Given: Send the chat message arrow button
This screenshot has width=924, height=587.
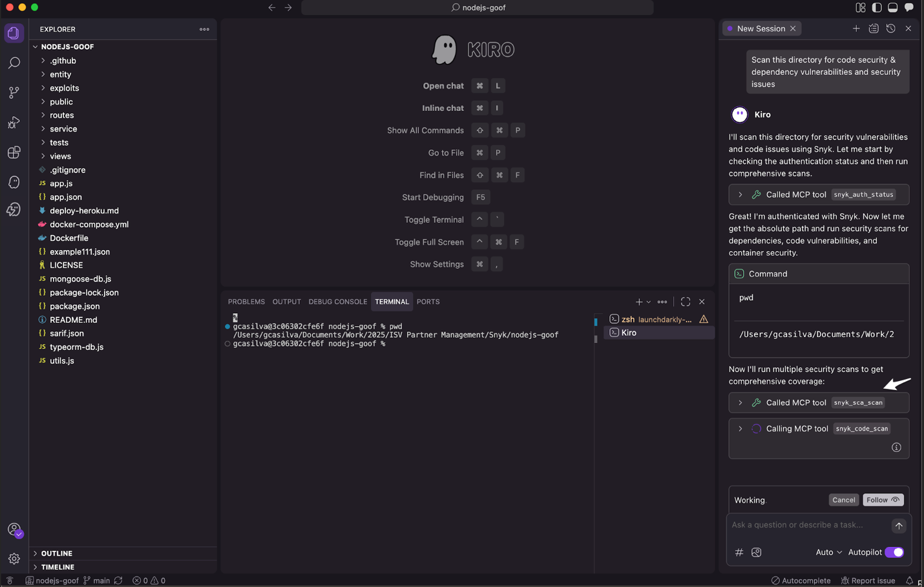Looking at the screenshot, I should pos(899,526).
